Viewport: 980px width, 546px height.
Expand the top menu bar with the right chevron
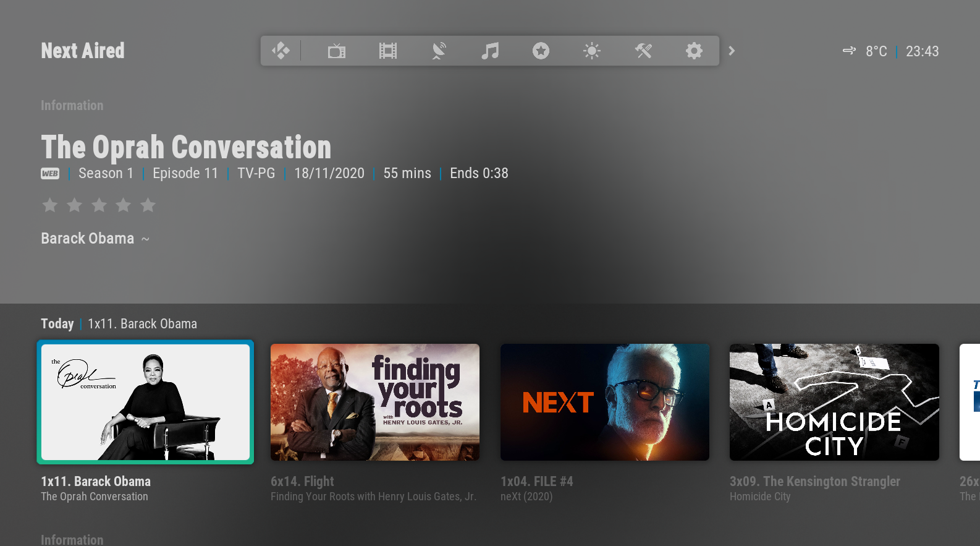pyautogui.click(x=732, y=51)
